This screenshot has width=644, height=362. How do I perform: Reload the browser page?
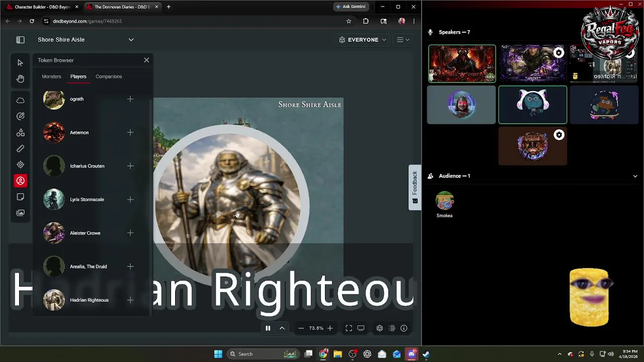tap(32, 21)
